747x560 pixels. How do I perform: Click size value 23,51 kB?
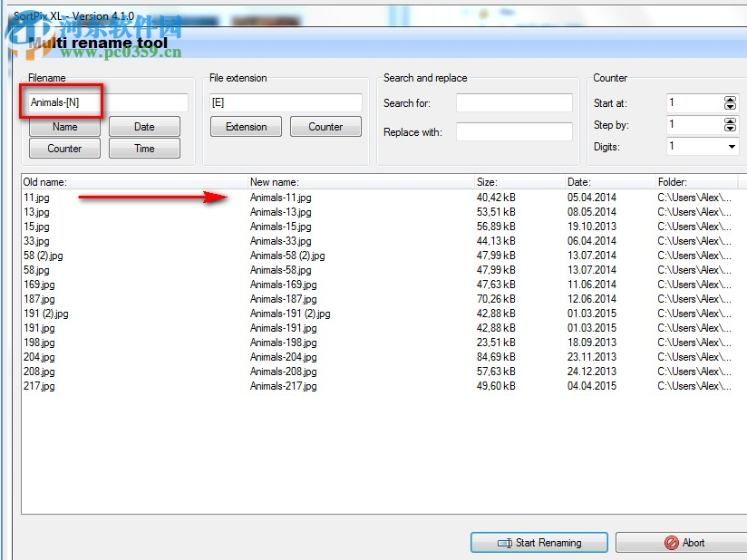[496, 343]
